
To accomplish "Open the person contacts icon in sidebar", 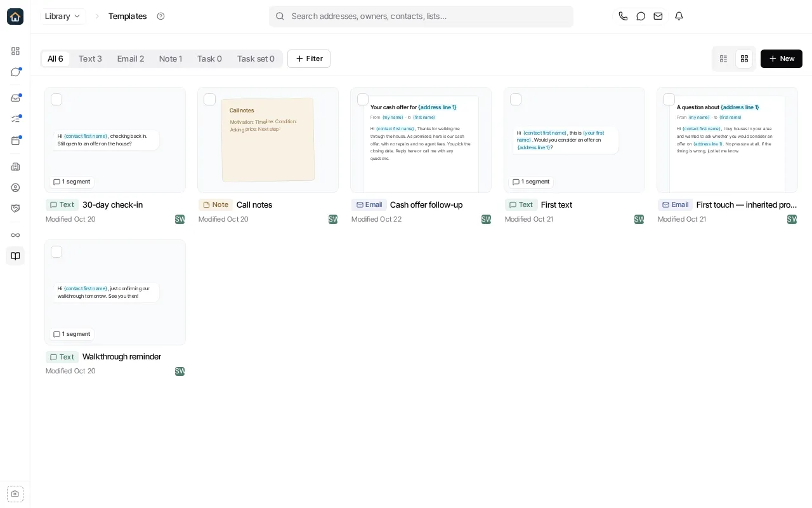I will point(15,187).
